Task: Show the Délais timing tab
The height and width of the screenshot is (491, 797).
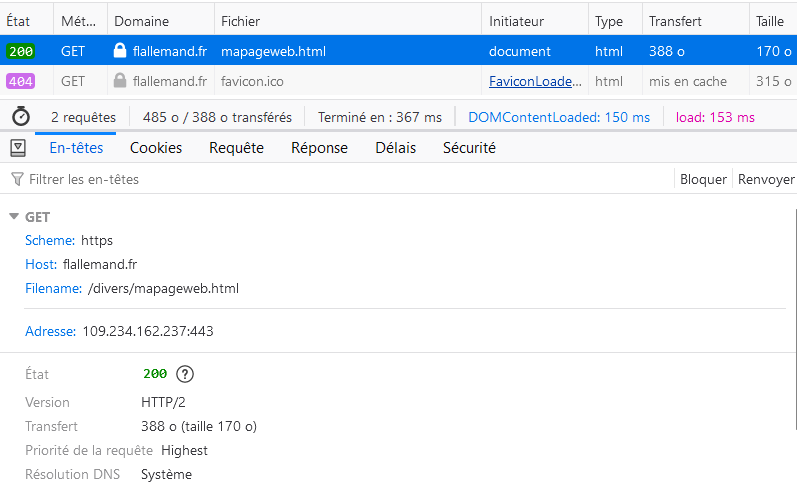Action: point(395,148)
